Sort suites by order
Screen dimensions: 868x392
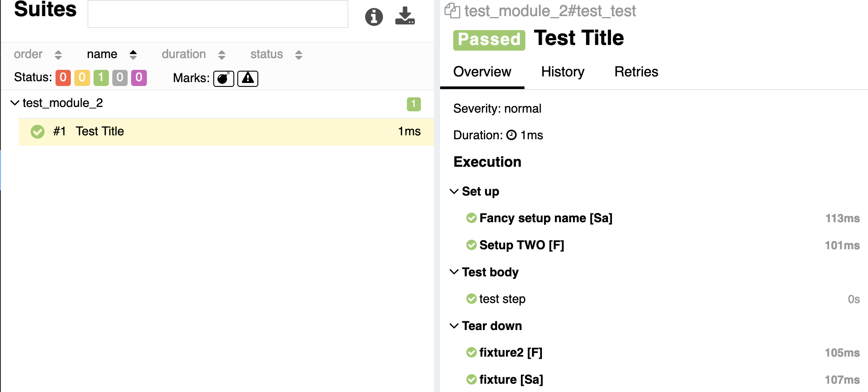click(x=38, y=54)
